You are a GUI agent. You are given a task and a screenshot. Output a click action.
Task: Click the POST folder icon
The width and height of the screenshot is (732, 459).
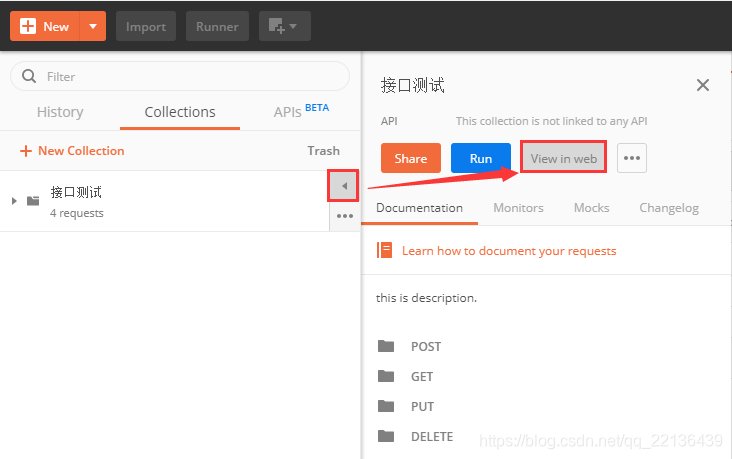(386, 346)
